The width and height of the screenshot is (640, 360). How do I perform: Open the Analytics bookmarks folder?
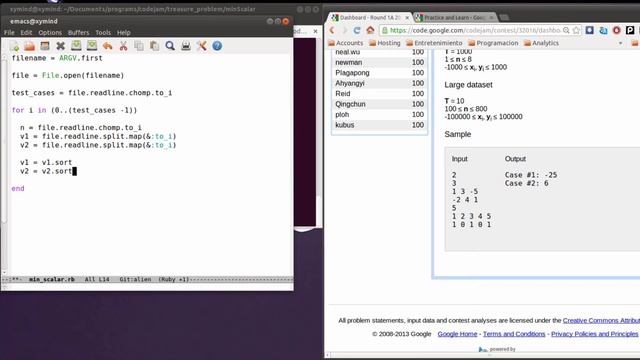pos(542,43)
